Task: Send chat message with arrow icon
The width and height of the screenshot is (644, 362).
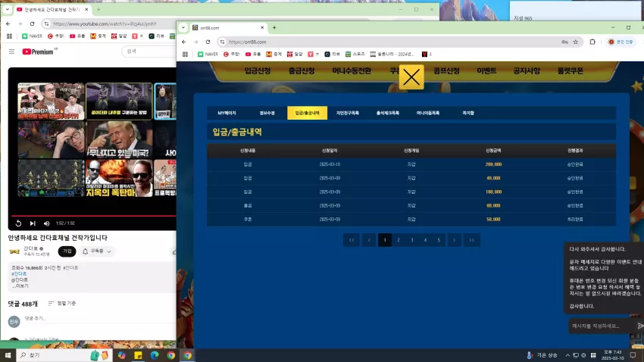Action: [x=640, y=326]
